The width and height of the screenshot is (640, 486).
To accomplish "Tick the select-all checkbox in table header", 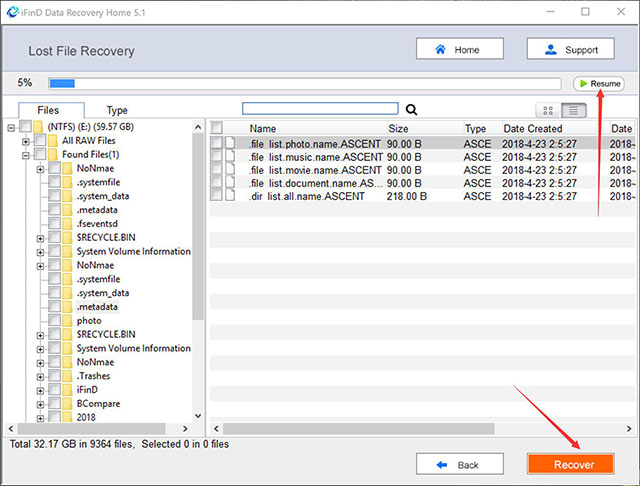I will coord(216,128).
